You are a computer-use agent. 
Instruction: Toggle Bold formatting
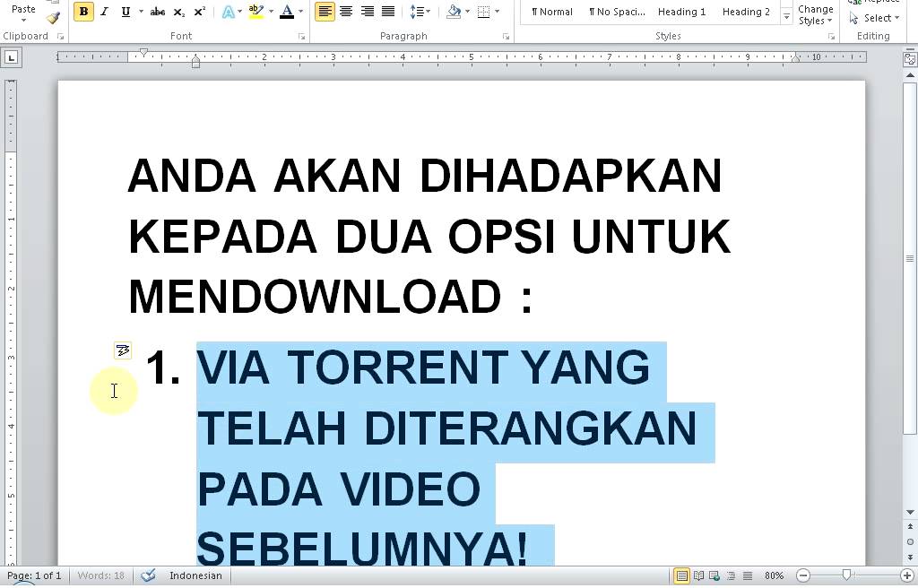pos(83,11)
